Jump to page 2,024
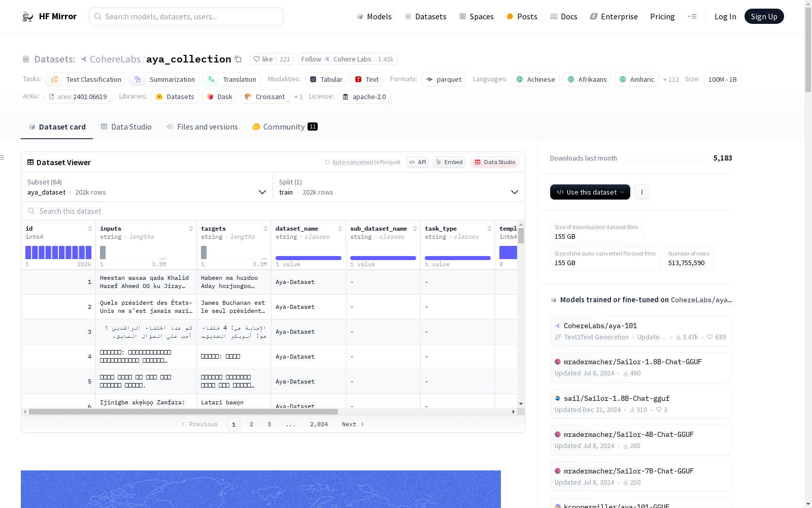Screen dimensions: 812x508 (319, 424)
